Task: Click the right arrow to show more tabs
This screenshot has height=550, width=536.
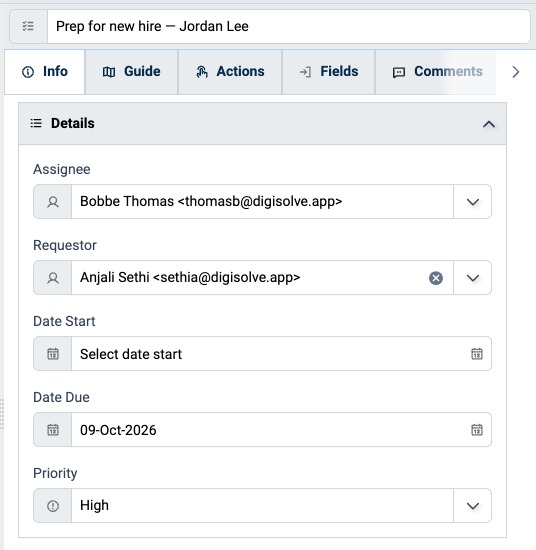Action: click(515, 72)
